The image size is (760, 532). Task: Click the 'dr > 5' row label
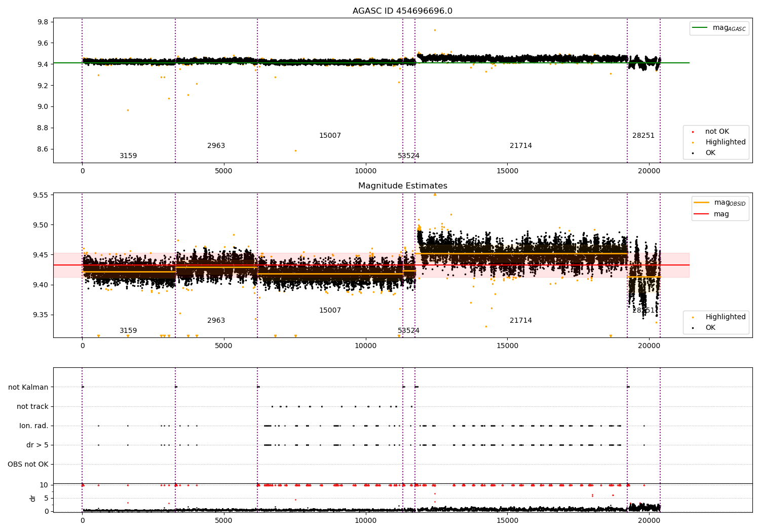[37, 445]
